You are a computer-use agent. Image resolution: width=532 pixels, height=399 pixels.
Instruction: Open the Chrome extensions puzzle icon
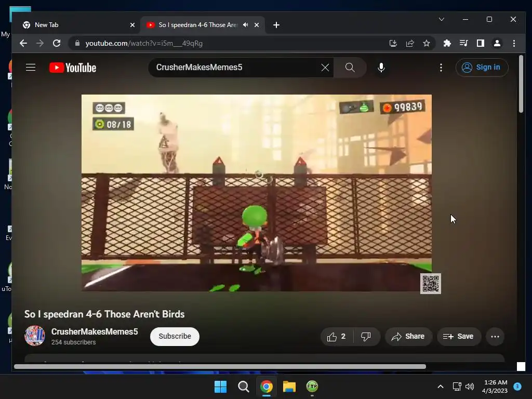point(447,43)
